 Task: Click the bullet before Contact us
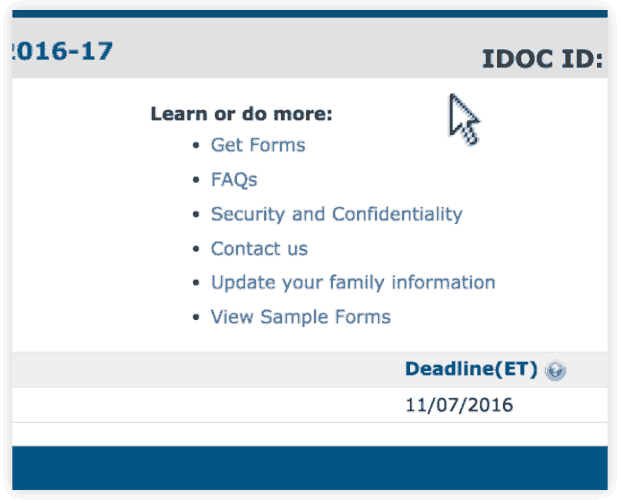(x=196, y=249)
